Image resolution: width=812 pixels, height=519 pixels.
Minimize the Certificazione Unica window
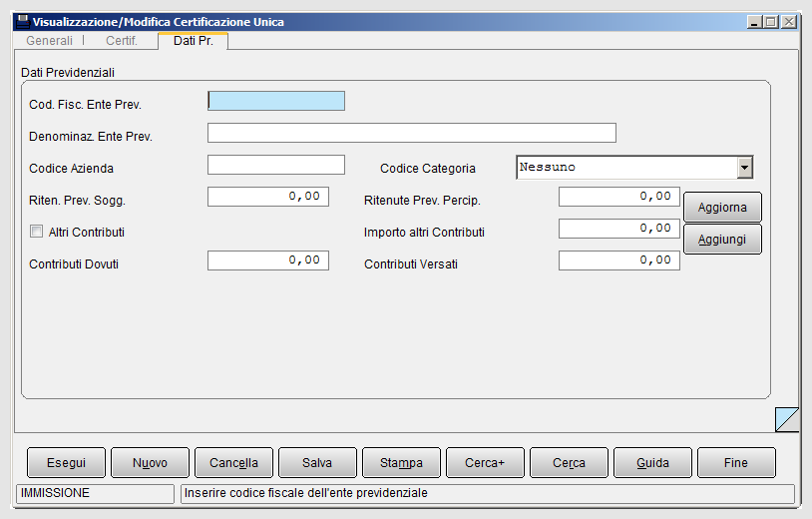pyautogui.click(x=754, y=22)
